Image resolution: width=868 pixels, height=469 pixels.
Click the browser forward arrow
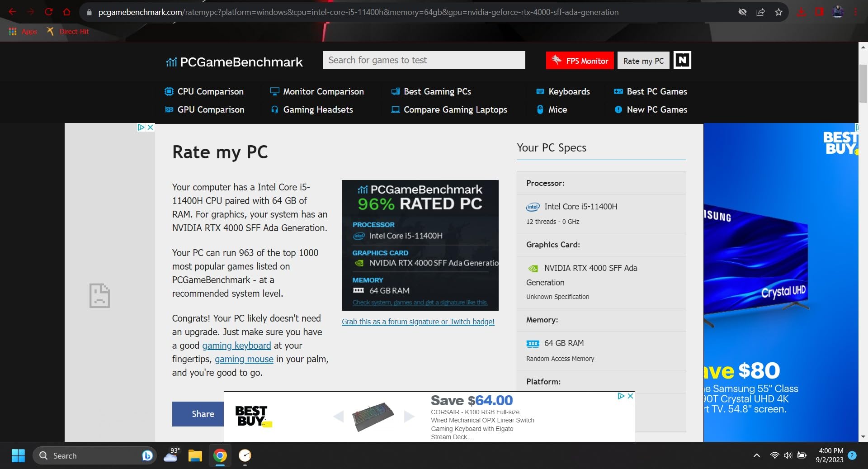coord(31,12)
